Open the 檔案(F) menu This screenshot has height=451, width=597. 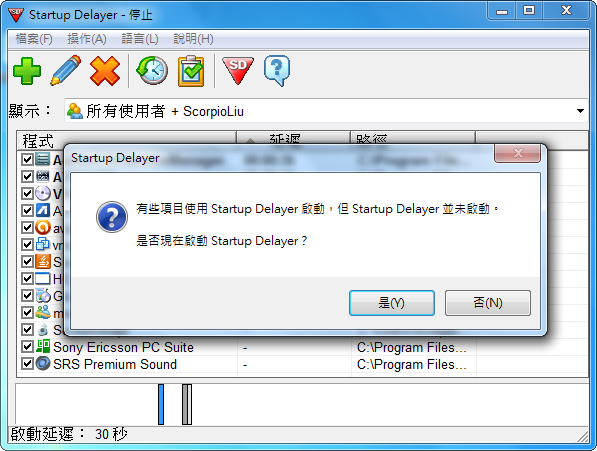click(x=34, y=39)
